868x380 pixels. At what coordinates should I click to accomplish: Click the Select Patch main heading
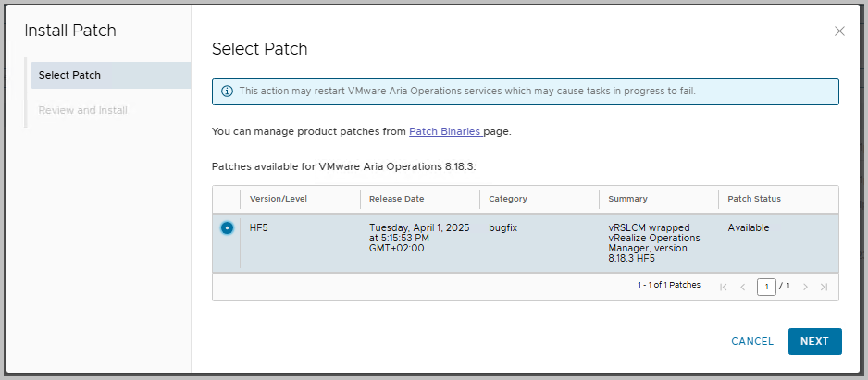pos(260,49)
